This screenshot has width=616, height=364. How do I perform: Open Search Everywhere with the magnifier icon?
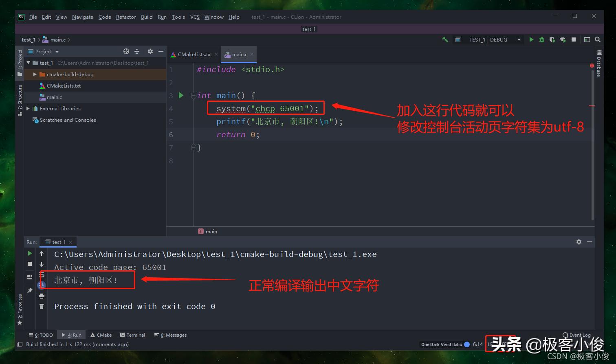tap(597, 39)
